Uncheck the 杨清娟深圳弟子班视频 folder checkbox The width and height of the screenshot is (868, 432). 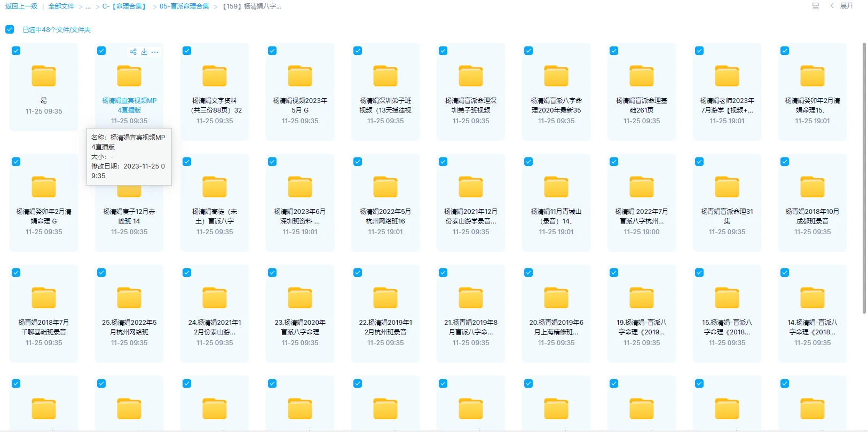coord(358,51)
